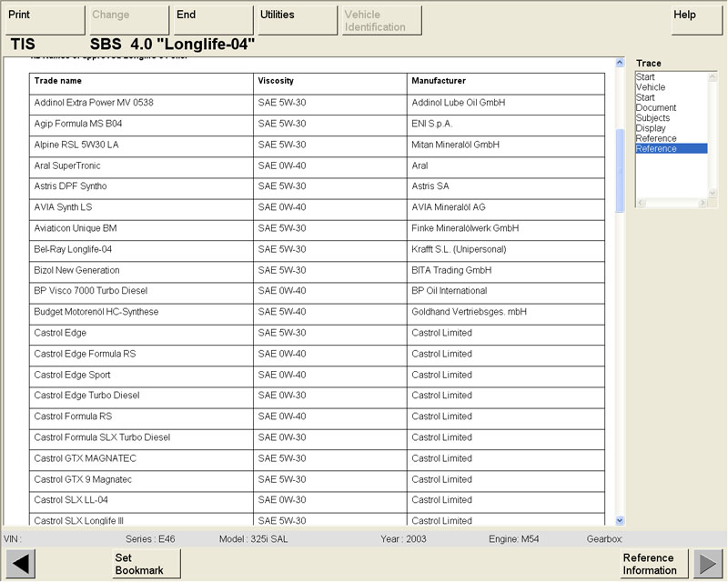Screen dimensions: 728x582
Task: Click the Trace list scroll down arrow
Action: point(713,193)
